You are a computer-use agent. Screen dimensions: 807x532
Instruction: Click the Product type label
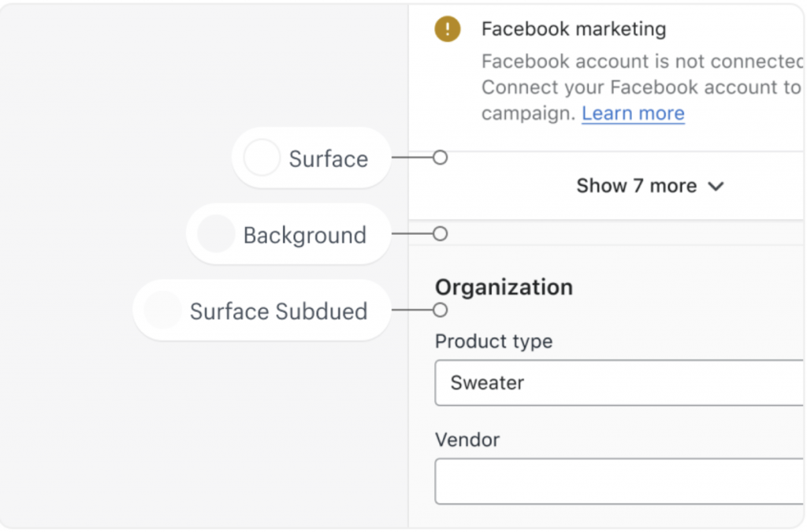coord(493,341)
